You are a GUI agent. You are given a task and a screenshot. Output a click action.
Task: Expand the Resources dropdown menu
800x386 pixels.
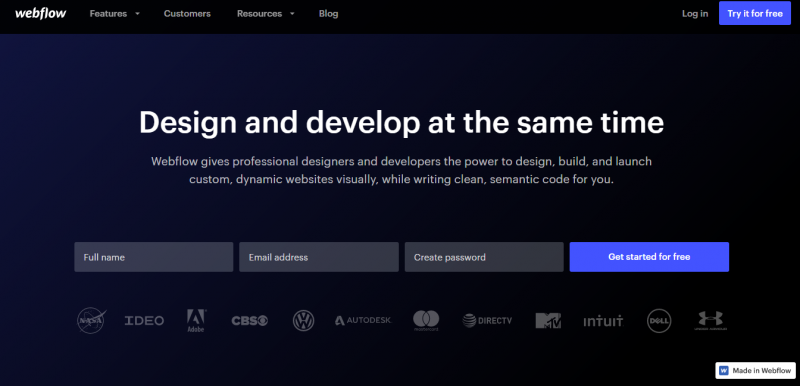(x=265, y=14)
